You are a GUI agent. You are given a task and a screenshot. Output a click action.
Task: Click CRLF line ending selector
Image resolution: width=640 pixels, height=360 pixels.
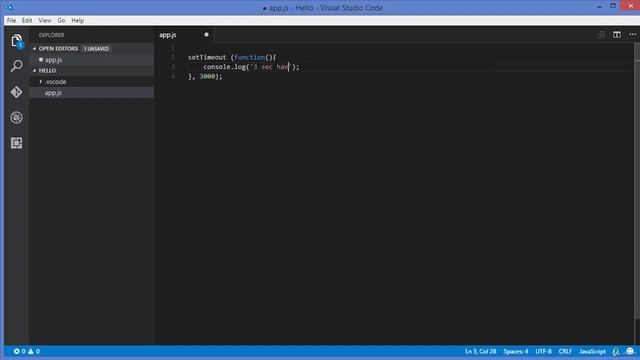point(565,351)
